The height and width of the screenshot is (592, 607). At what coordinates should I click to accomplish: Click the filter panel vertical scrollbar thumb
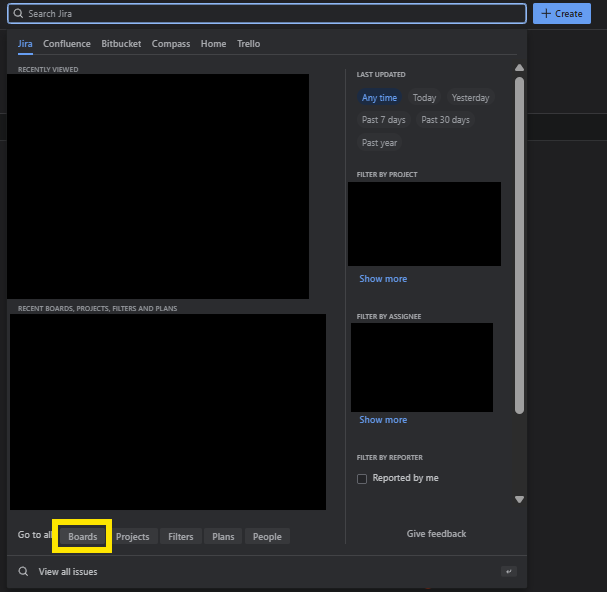pos(520,246)
